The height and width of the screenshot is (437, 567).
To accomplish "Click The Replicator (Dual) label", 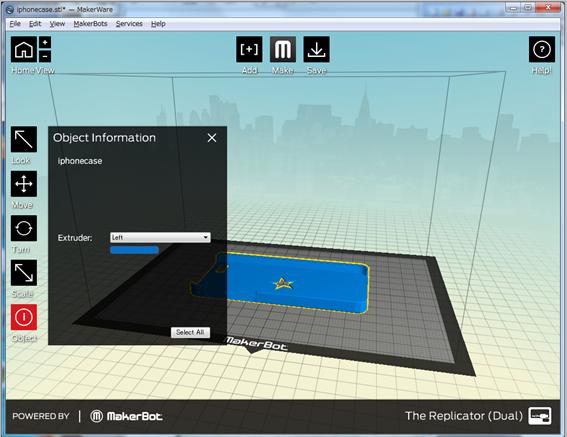I will pyautogui.click(x=464, y=416).
